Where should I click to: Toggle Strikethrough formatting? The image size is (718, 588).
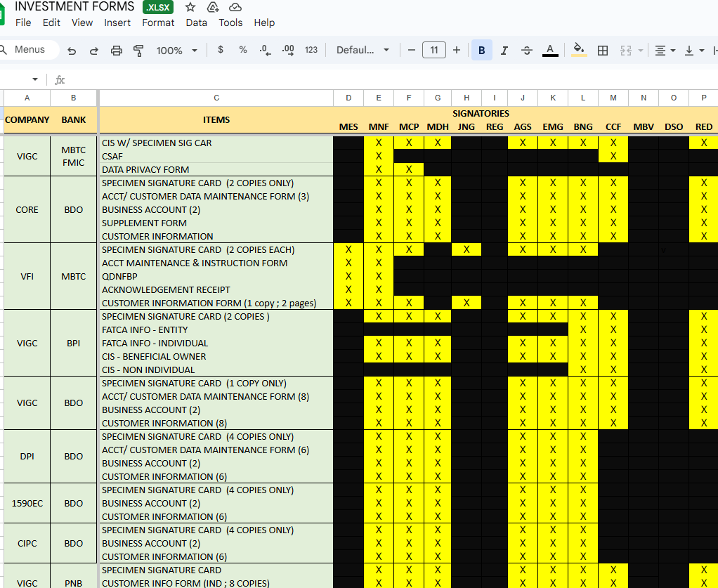pos(527,51)
